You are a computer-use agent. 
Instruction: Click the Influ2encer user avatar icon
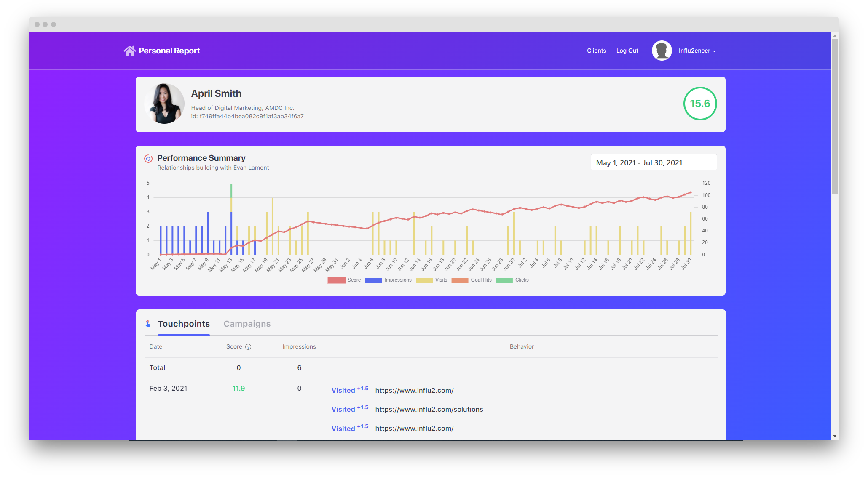(x=662, y=51)
